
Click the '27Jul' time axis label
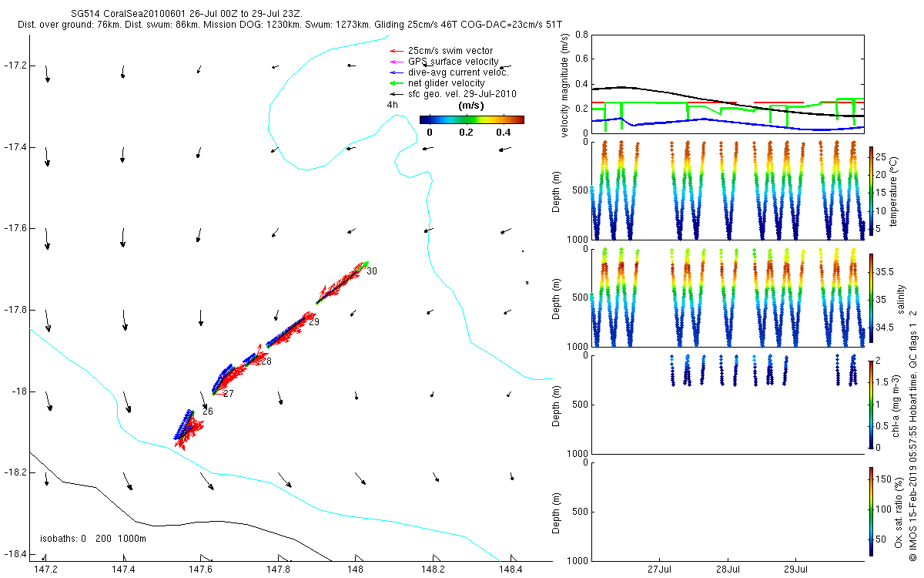660,570
